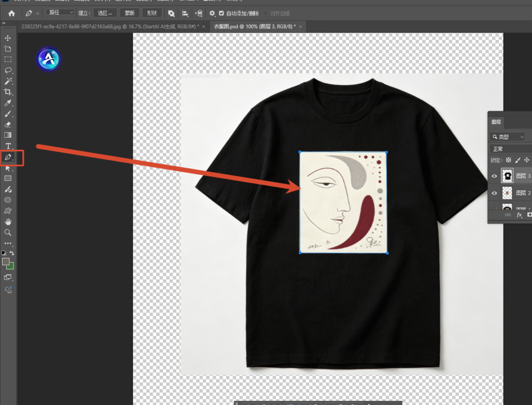Expand the 正常 blend mode dropdown

click(511, 149)
